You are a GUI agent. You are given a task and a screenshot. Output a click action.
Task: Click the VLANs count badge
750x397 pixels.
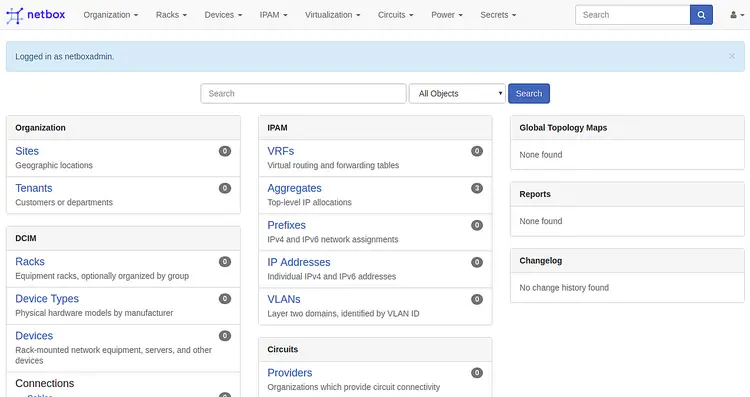click(x=477, y=299)
